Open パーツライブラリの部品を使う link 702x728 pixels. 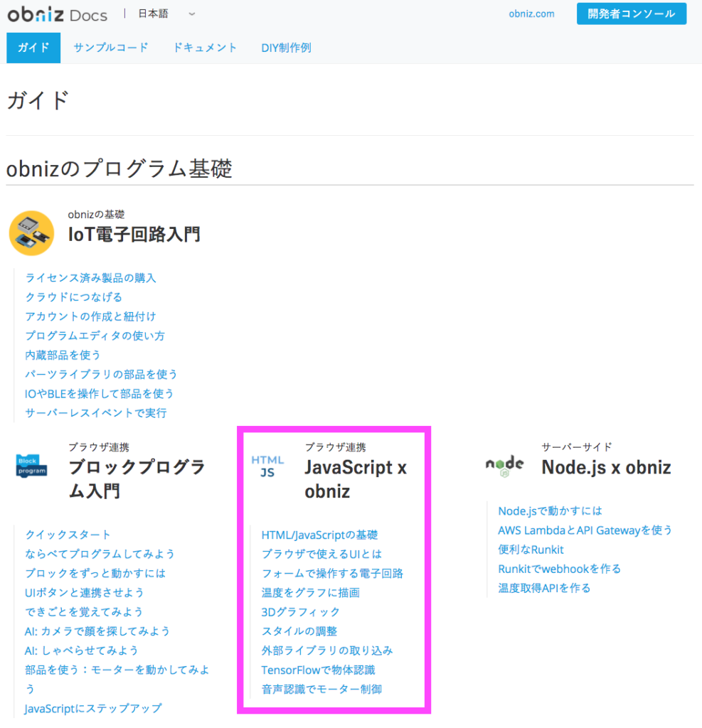pyautogui.click(x=101, y=374)
